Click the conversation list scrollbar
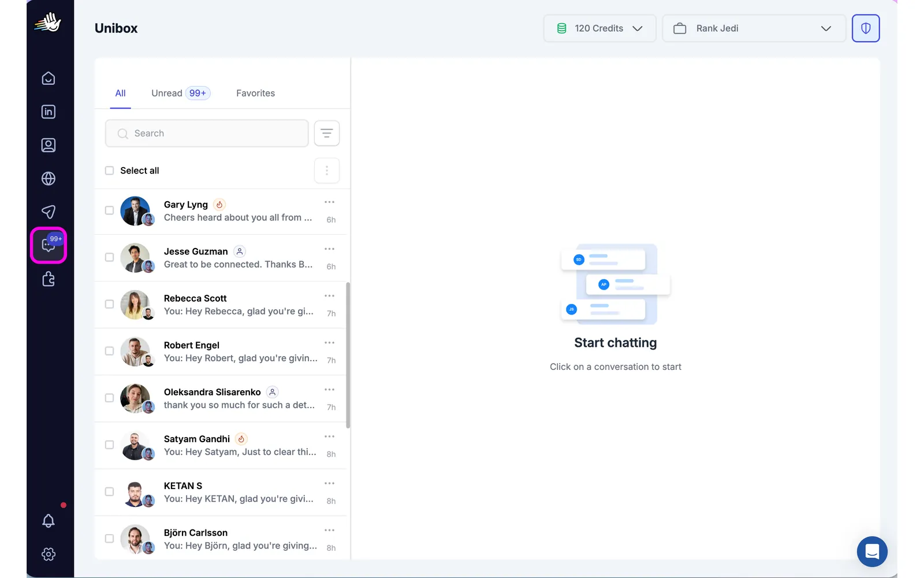 pos(348,355)
